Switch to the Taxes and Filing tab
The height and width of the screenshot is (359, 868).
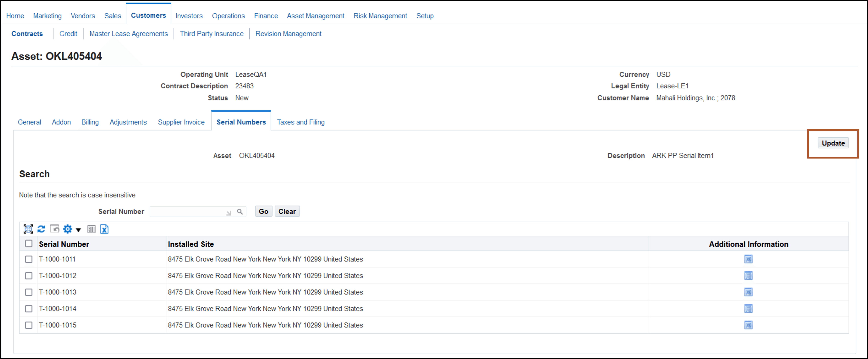pyautogui.click(x=300, y=122)
